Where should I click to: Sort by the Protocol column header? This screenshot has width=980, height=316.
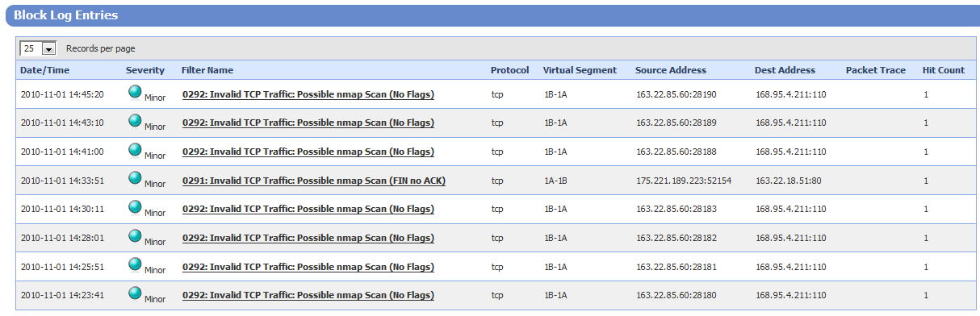click(510, 70)
